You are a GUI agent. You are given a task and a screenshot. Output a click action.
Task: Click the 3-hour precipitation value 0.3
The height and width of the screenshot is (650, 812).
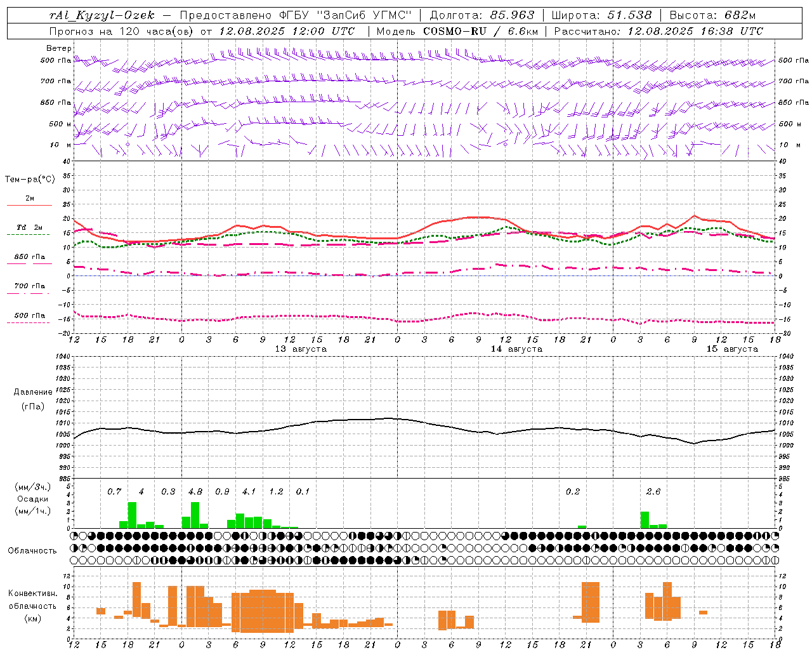coord(168,492)
